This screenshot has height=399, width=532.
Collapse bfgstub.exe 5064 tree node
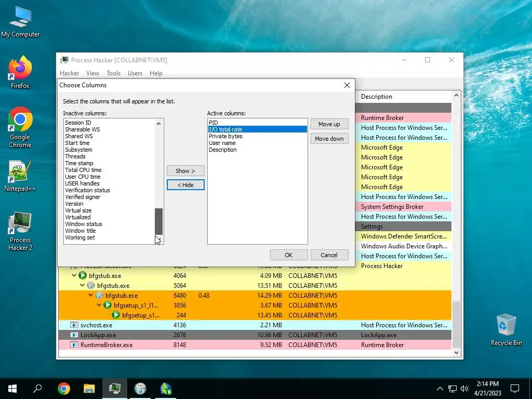[x=83, y=285]
